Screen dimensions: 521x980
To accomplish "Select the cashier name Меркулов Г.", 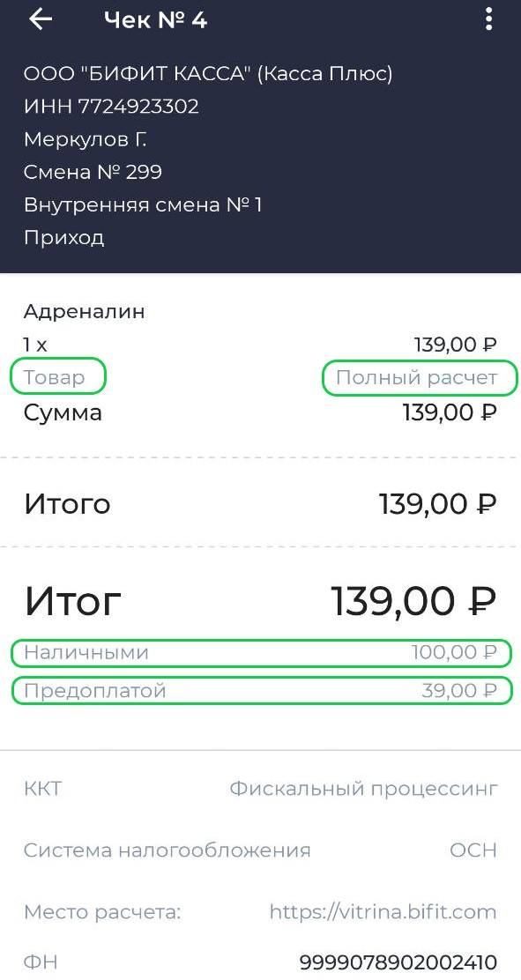I will 85,138.
